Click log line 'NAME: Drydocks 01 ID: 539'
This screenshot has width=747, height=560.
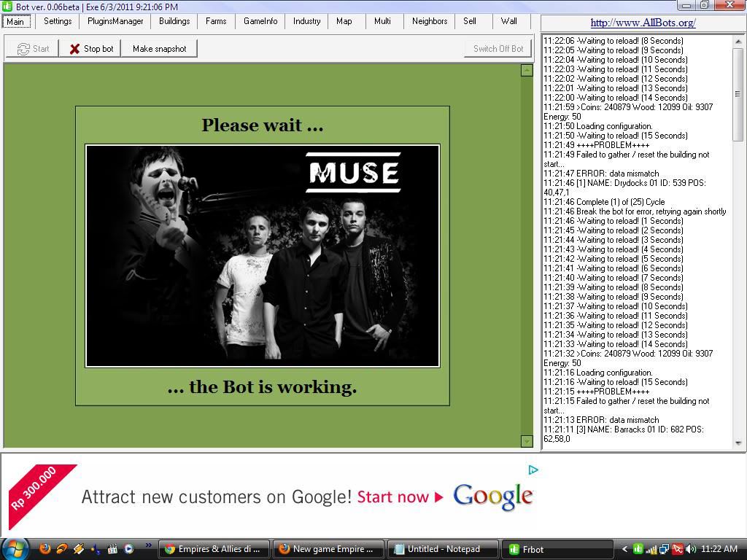[625, 187]
